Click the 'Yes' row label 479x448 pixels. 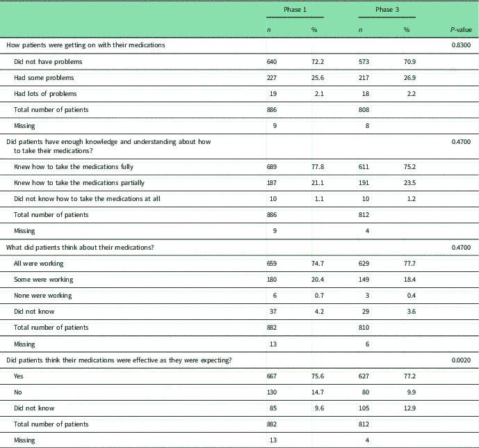[x=19, y=376]
